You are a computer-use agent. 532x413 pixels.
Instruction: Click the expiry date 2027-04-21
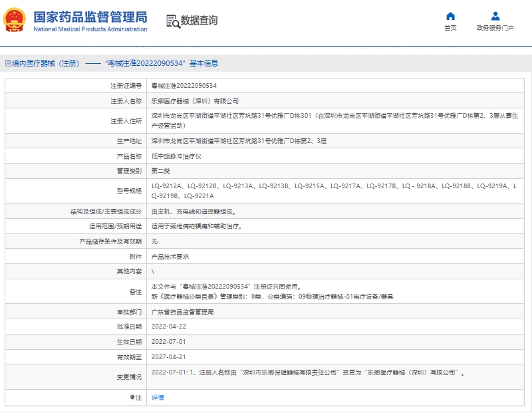pos(168,357)
